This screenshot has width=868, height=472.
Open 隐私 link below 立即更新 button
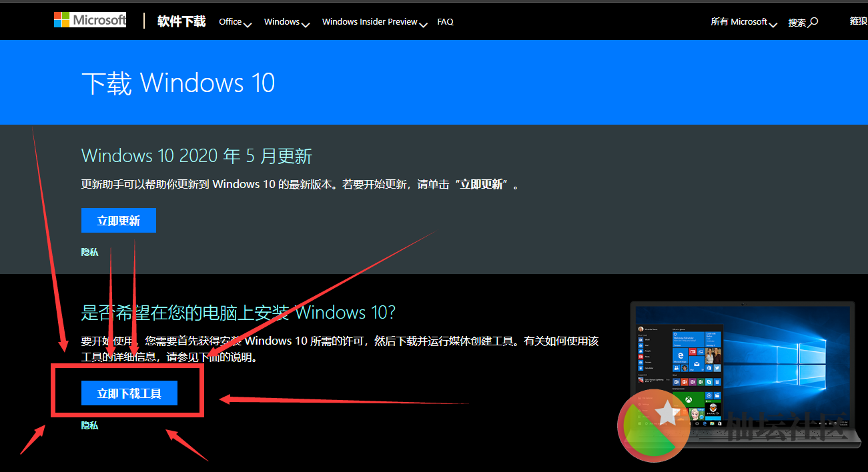click(x=89, y=252)
